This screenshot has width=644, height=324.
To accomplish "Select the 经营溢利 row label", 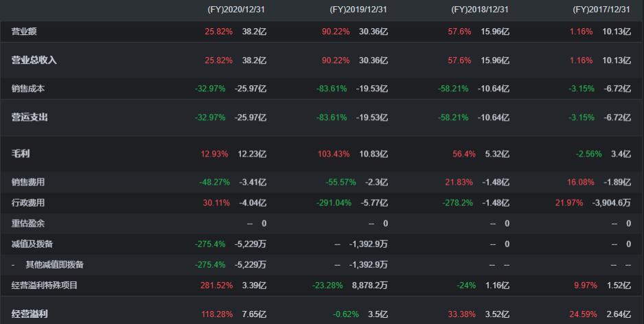I will (30, 314).
